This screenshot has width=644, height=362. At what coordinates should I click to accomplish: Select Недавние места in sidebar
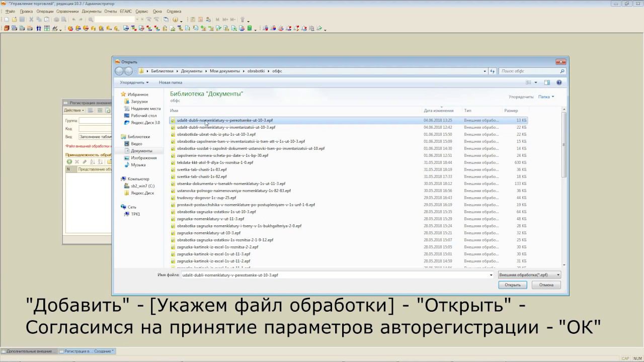click(145, 109)
